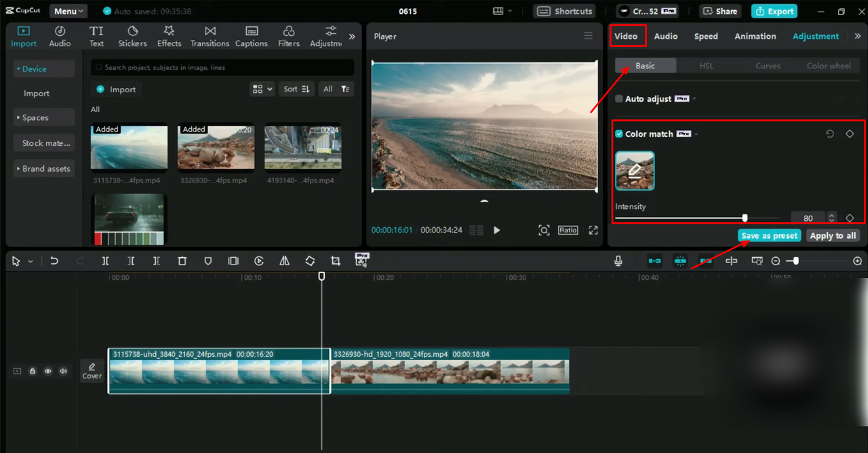The width and height of the screenshot is (868, 453).
Task: Open the Curves sub-tab
Action: click(x=768, y=66)
